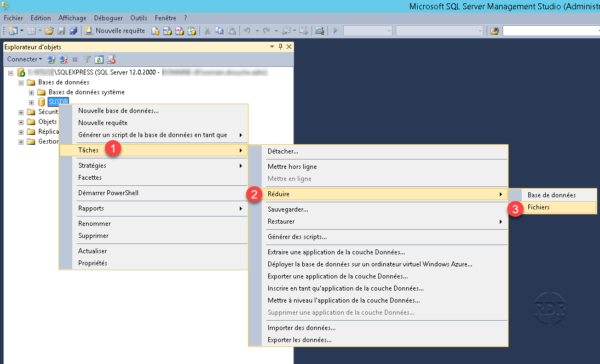Open the Fenêtre menu

point(165,18)
